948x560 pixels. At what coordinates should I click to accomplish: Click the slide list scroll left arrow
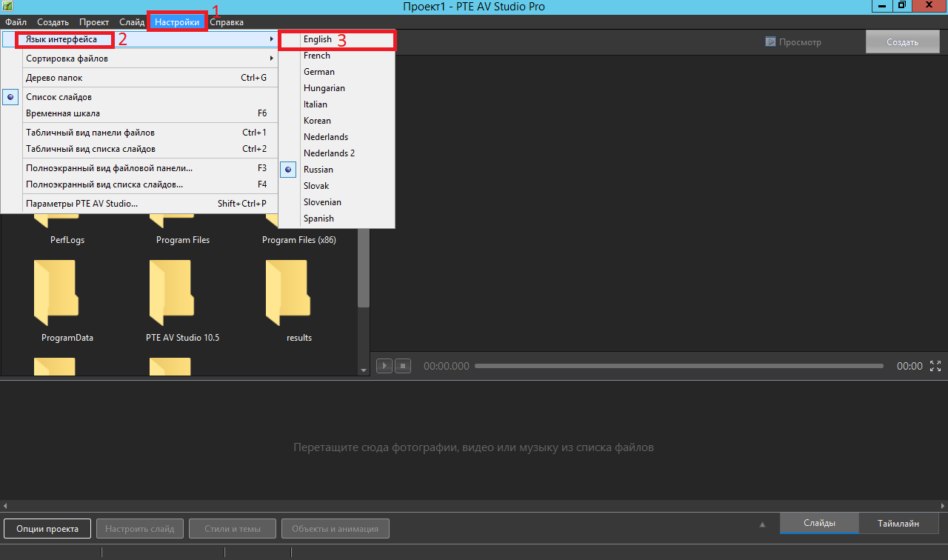[4, 505]
